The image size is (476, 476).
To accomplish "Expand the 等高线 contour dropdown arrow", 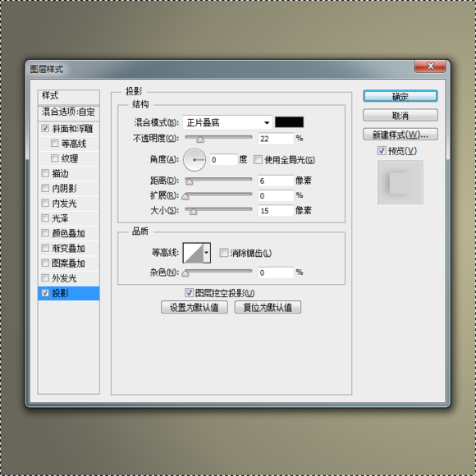I will [x=207, y=253].
